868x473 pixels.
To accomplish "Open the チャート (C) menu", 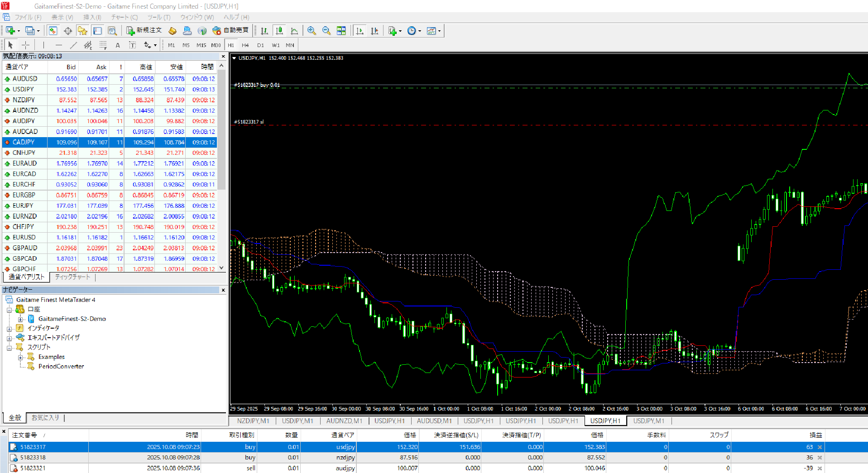I will tap(124, 17).
